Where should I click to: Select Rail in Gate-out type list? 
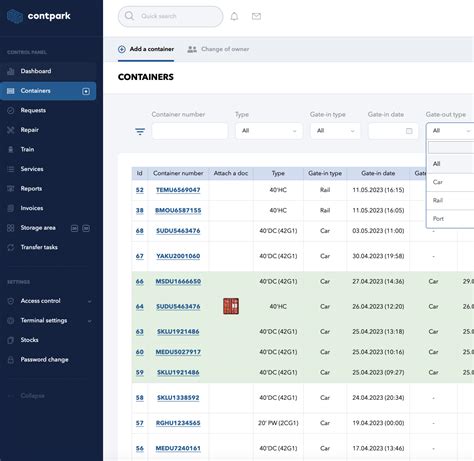click(450, 200)
